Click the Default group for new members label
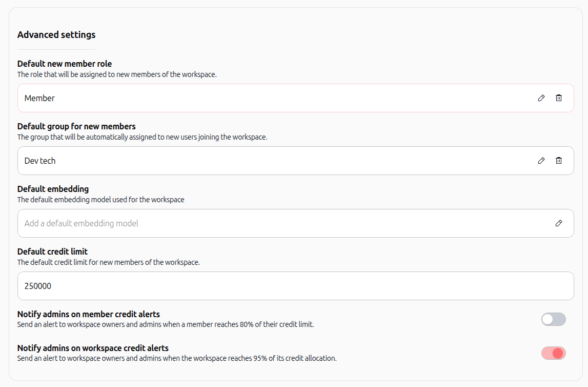Image resolution: width=588 pixels, height=387 pixels. (x=76, y=126)
